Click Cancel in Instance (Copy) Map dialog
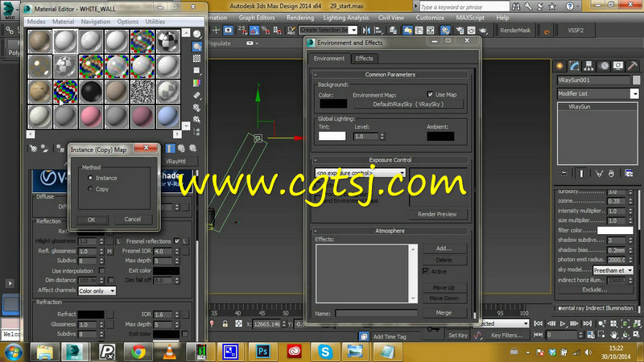 (132, 220)
